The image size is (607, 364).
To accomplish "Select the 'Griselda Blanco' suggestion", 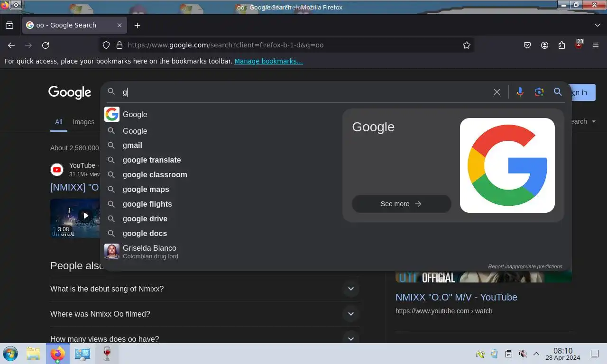I will tap(221, 251).
